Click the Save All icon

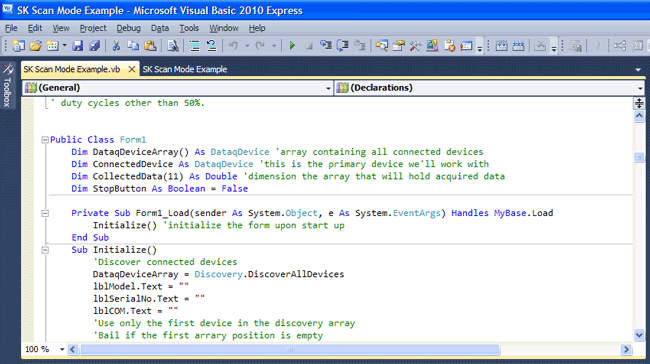pyautogui.click(x=95, y=46)
